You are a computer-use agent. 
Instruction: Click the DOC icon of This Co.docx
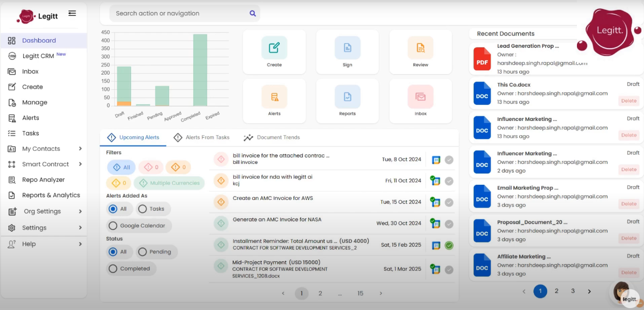pos(482,93)
